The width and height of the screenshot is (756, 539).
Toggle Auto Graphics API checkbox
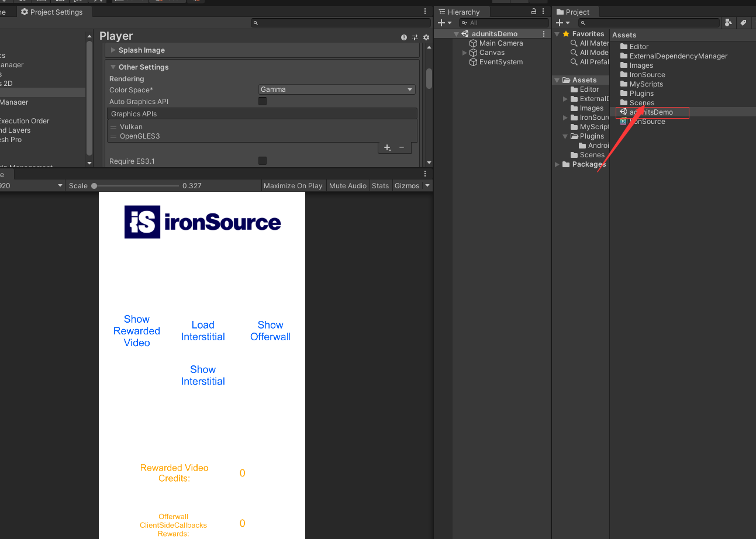263,101
